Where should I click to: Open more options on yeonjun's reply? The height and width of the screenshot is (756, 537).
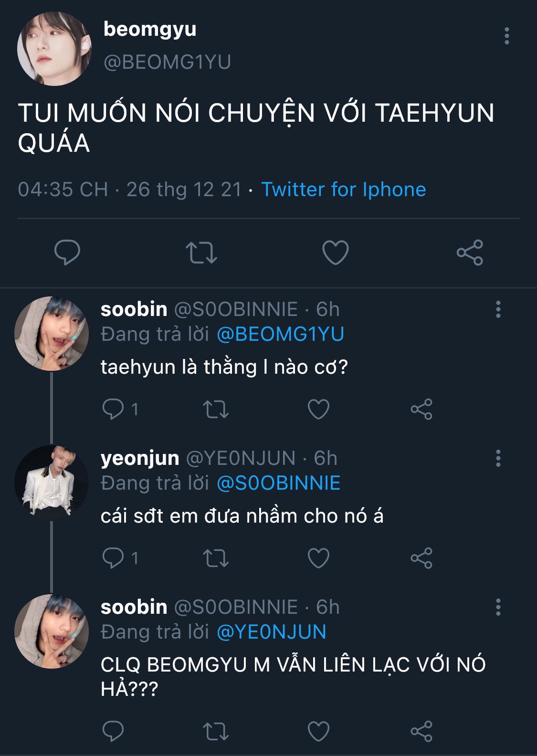pyautogui.click(x=498, y=458)
